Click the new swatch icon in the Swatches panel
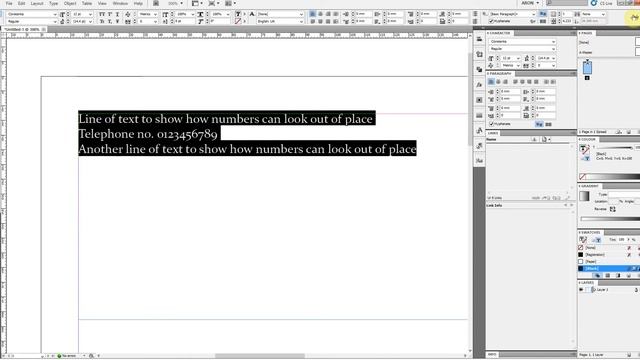The width and height of the screenshot is (640, 360). (x=629, y=276)
